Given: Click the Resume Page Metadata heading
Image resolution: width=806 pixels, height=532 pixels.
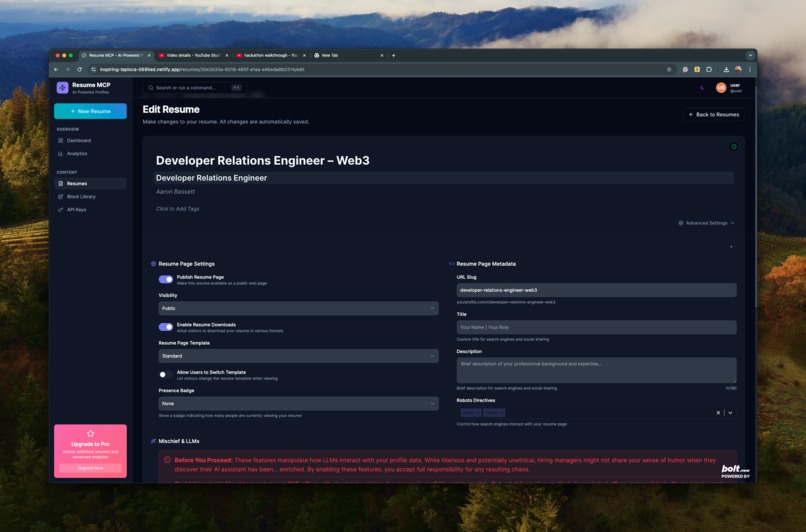Looking at the screenshot, I should pos(486,264).
